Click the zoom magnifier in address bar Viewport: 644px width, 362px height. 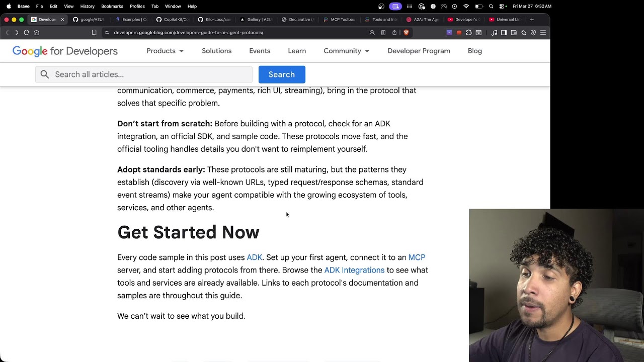point(372,33)
